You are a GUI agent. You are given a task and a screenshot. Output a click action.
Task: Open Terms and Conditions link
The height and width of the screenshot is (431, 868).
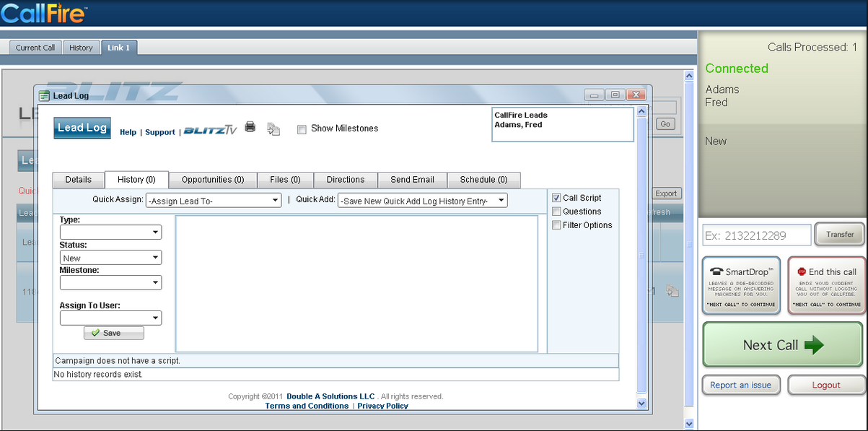pos(307,406)
